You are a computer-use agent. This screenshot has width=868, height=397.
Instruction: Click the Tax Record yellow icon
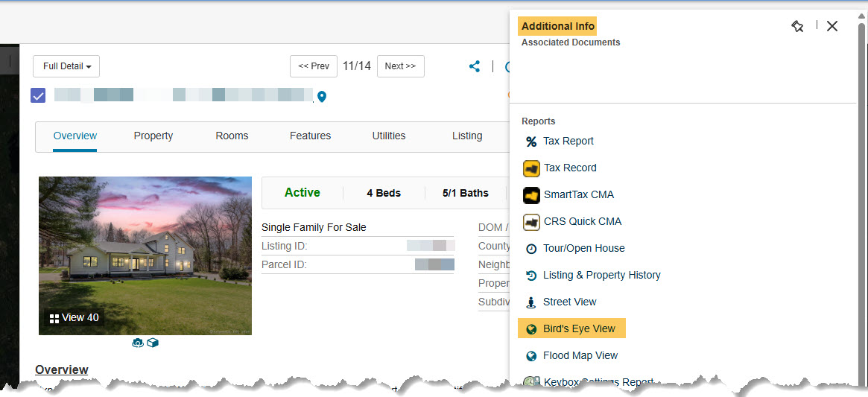click(531, 168)
